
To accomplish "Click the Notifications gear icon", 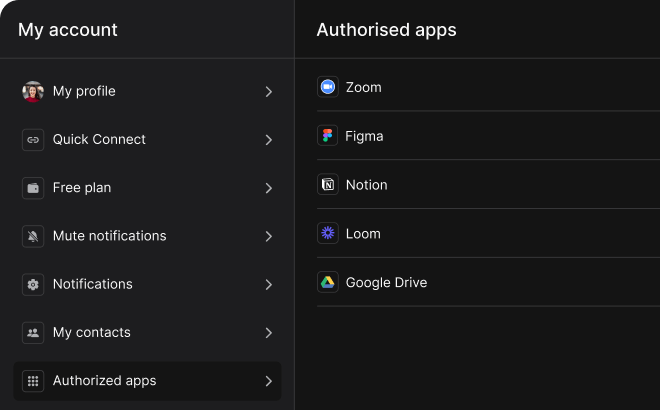I will pyautogui.click(x=33, y=285).
